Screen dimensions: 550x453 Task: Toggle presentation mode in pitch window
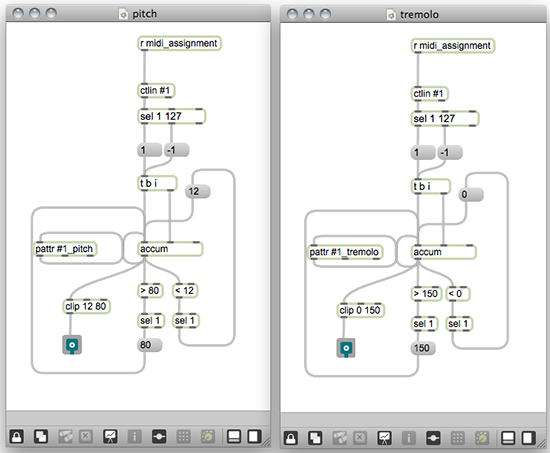coord(110,437)
